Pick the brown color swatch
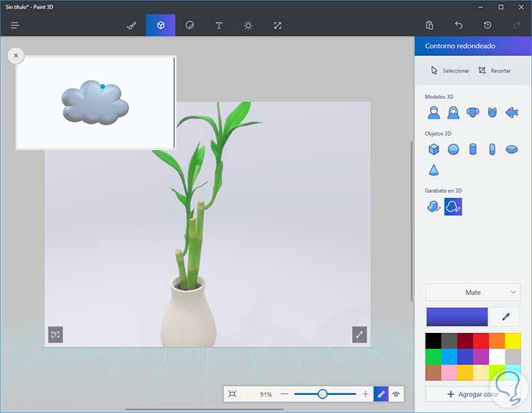This screenshot has height=413, width=532. (x=434, y=373)
